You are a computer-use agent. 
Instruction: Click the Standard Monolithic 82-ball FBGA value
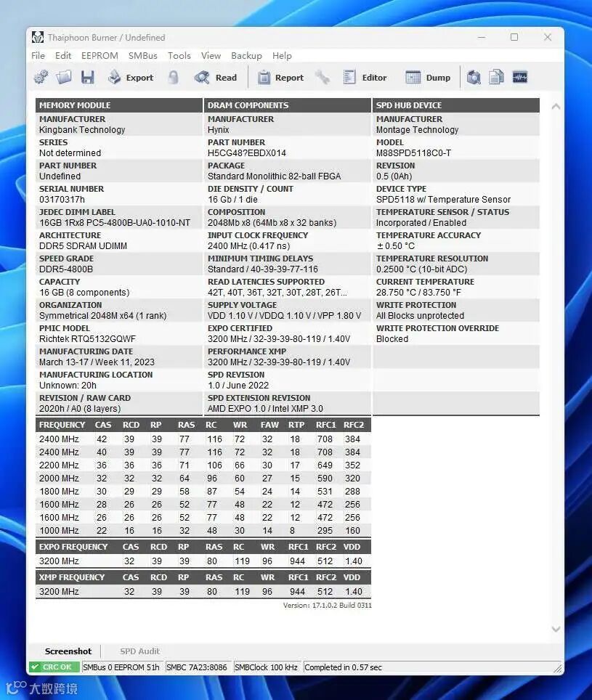point(274,176)
